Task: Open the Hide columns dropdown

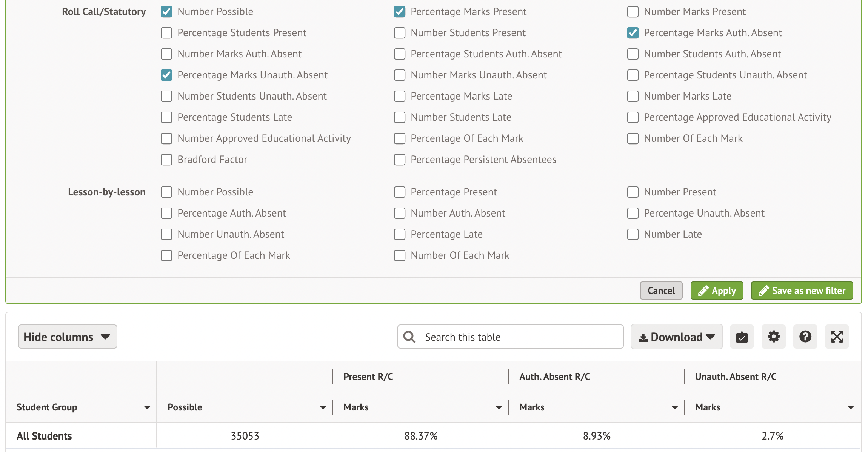Action: [68, 337]
